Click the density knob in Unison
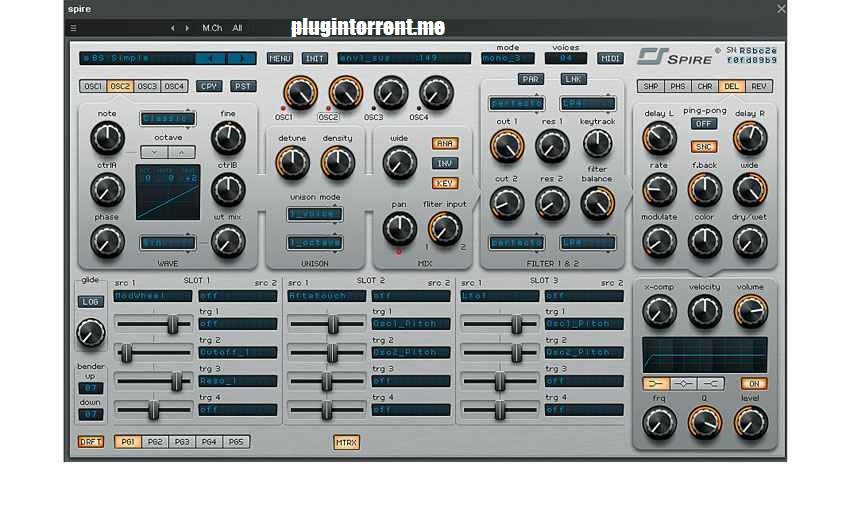This screenshot has height=505, width=850. point(337,163)
